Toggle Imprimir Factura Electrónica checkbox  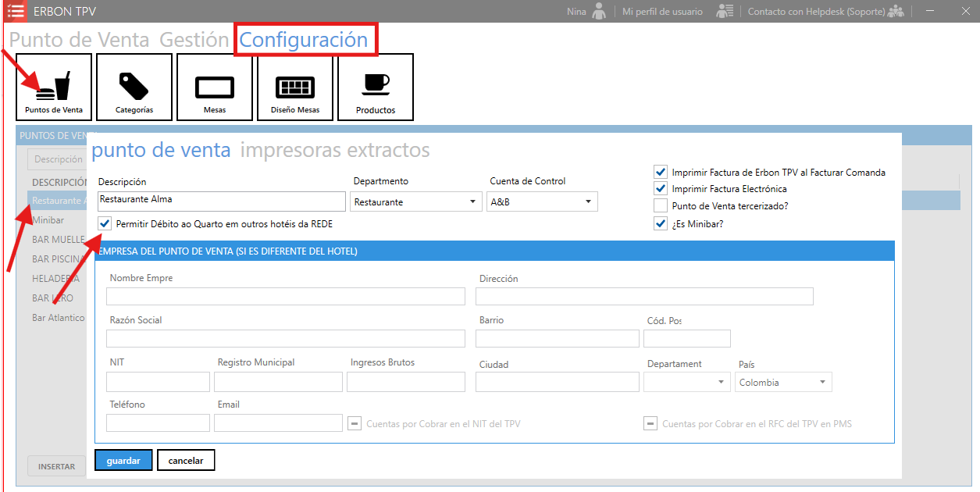coord(660,189)
